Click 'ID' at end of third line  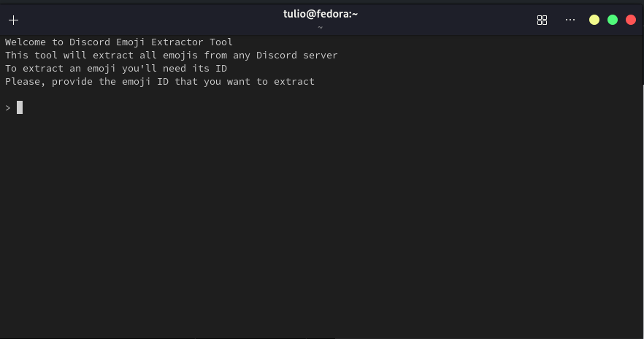point(221,68)
